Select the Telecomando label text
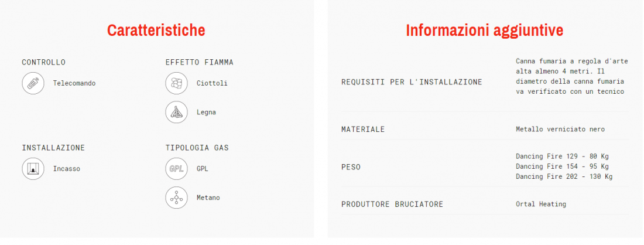644x245 pixels. tap(74, 83)
